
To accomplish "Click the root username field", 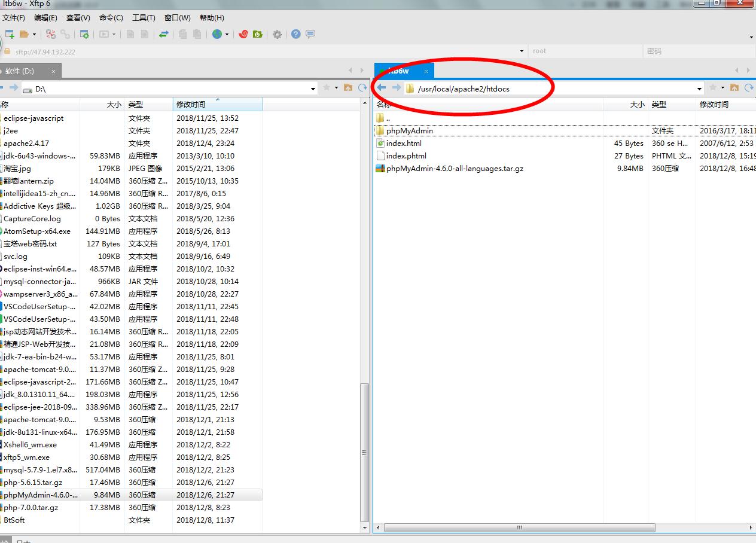I will pyautogui.click(x=586, y=51).
